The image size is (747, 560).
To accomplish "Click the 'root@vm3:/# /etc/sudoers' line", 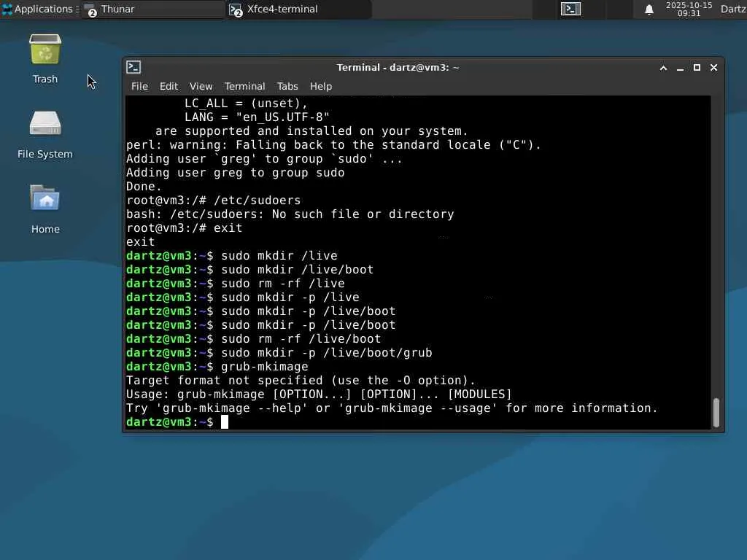I will point(214,201).
